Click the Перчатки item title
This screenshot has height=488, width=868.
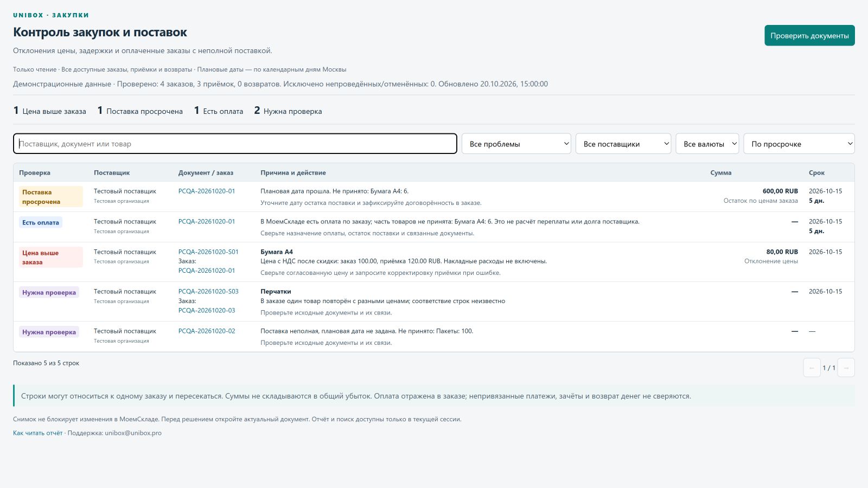276,291
